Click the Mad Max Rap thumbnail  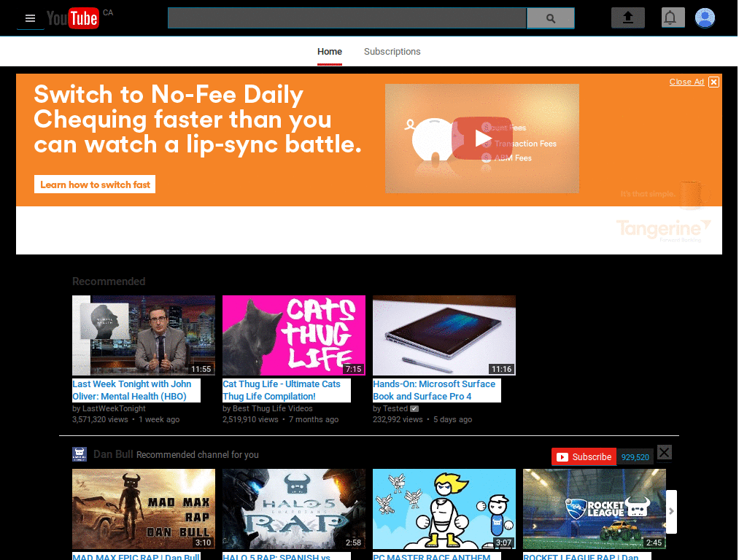(x=144, y=509)
